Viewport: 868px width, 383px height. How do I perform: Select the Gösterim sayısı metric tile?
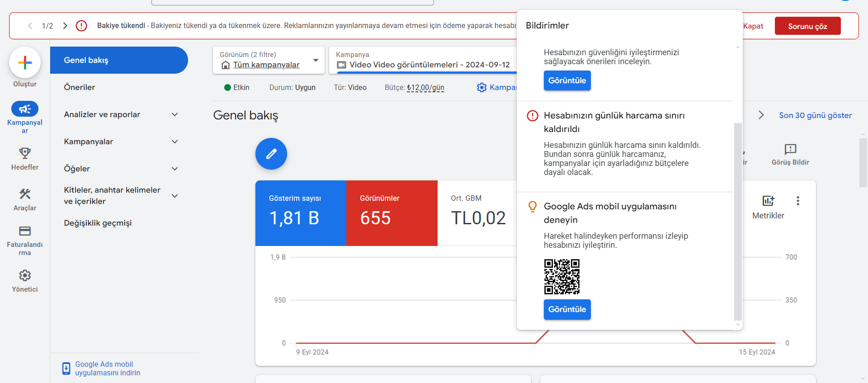301,213
